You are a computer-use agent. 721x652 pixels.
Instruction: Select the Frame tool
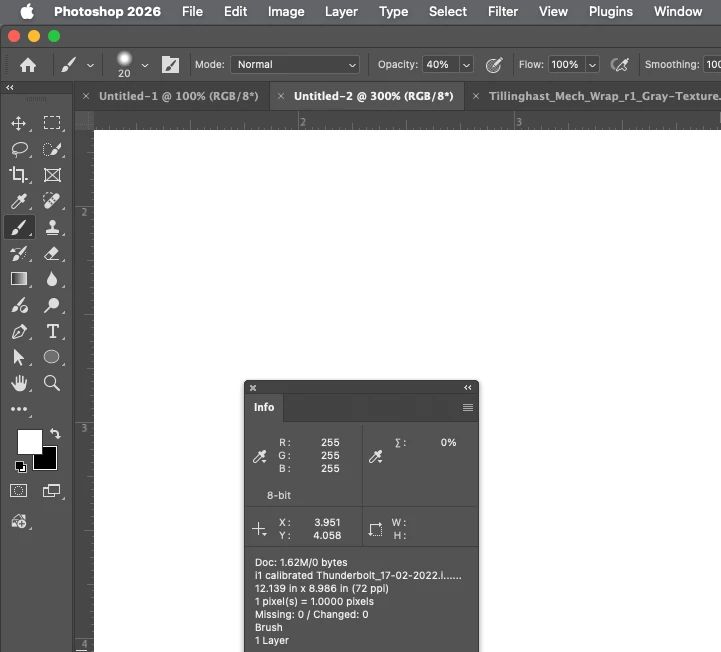click(52, 175)
